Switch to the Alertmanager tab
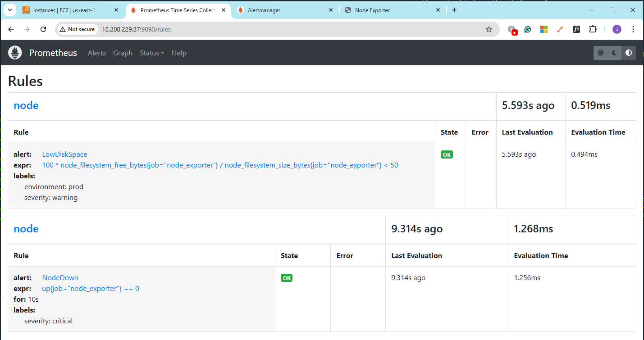This screenshot has width=644, height=340. pos(285,10)
